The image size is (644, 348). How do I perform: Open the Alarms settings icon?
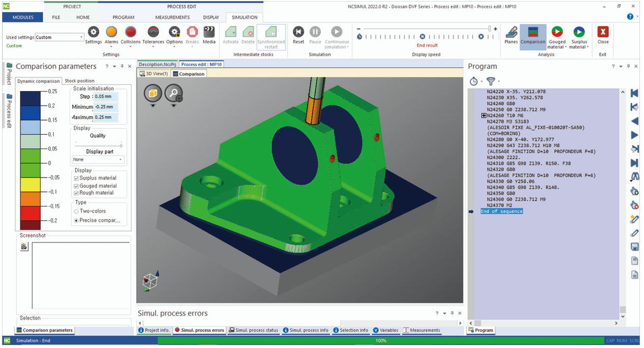coord(111,33)
